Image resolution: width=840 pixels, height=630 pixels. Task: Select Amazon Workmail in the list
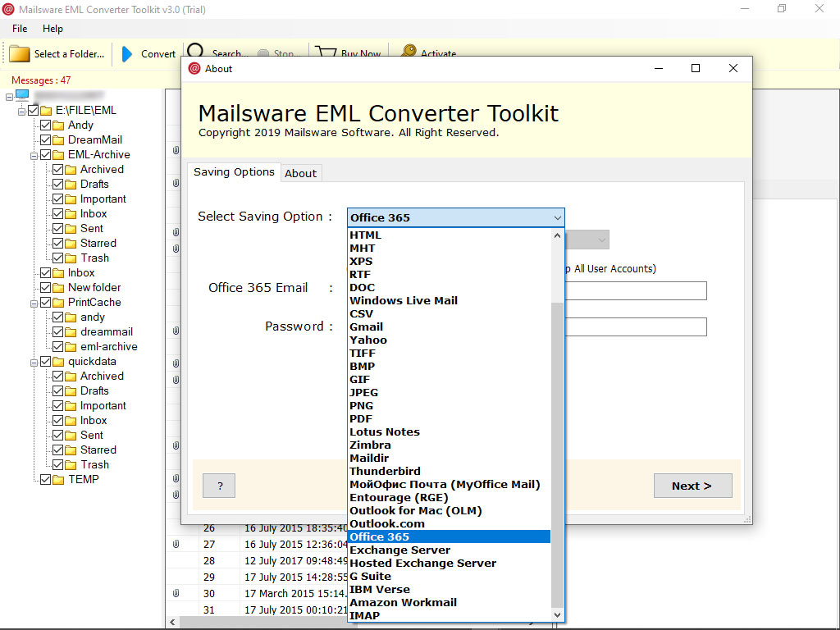point(449,603)
